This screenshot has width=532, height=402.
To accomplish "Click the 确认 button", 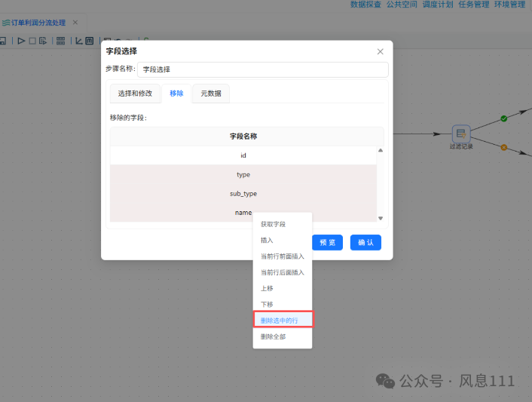I will [365, 242].
